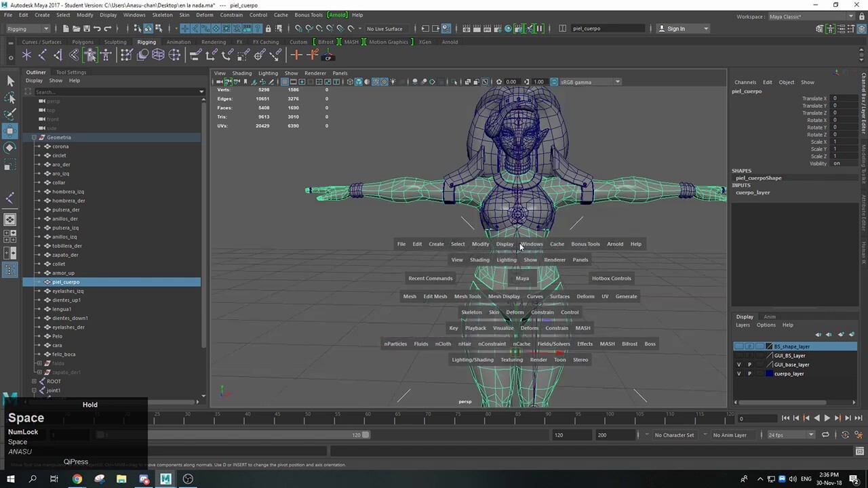Viewport: 868px width, 488px height.
Task: Click Hotbox Controls on the right
Action: click(611, 278)
